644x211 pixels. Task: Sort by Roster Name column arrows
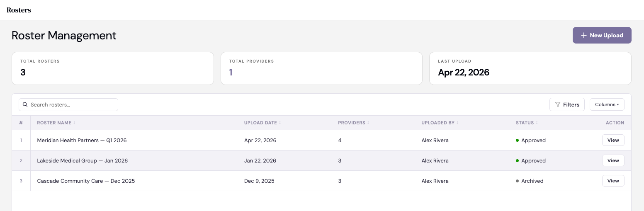(75, 123)
